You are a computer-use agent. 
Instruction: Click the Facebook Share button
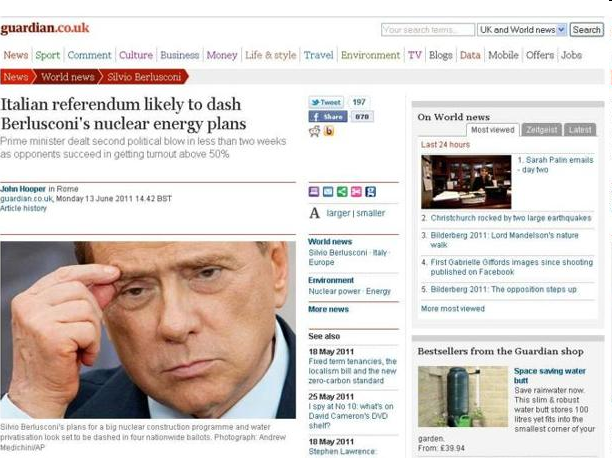327,116
